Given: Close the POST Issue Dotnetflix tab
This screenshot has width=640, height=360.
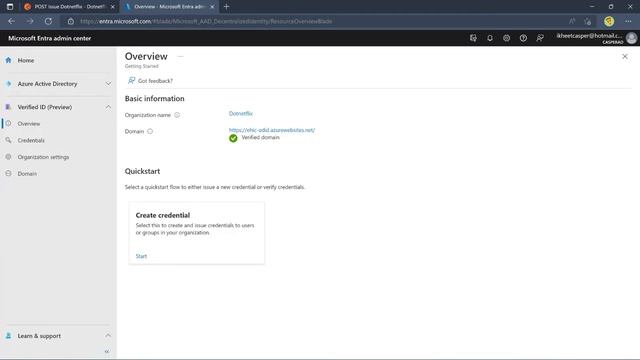Looking at the screenshot, I should (x=113, y=7).
